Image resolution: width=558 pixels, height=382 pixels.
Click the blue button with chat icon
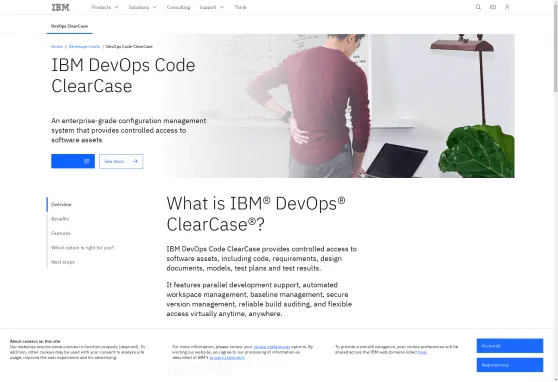pos(73,161)
